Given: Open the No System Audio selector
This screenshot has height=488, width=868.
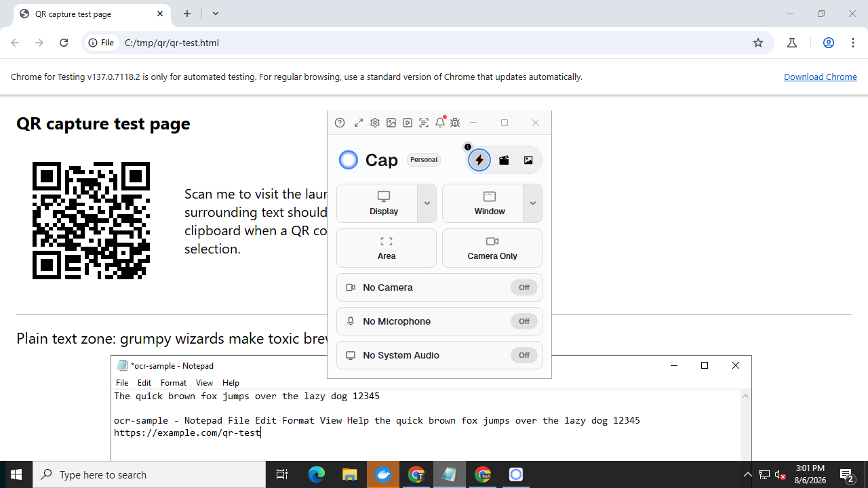Looking at the screenshot, I should (439, 355).
